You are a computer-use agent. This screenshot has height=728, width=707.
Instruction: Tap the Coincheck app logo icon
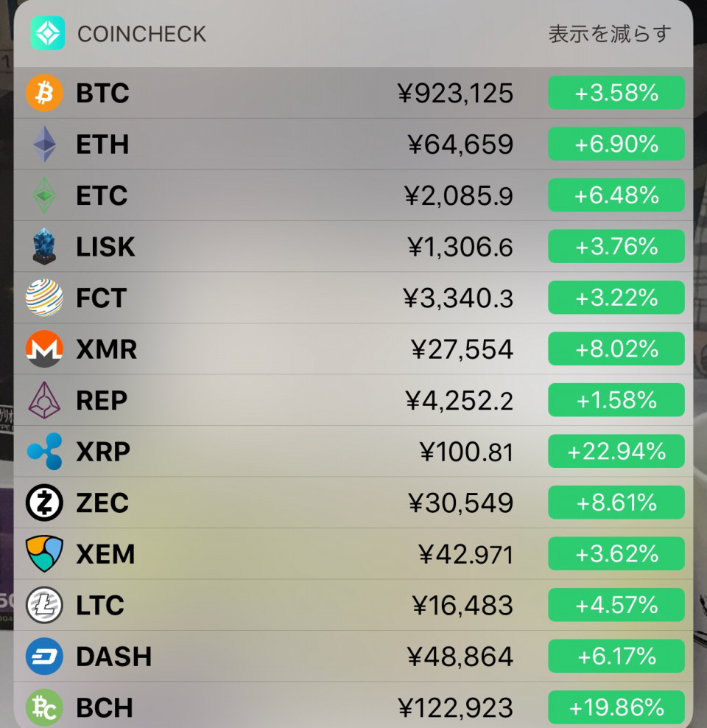(x=48, y=33)
